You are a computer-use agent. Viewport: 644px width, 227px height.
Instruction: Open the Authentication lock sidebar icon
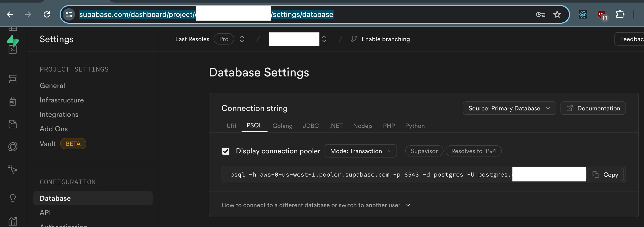click(x=13, y=101)
